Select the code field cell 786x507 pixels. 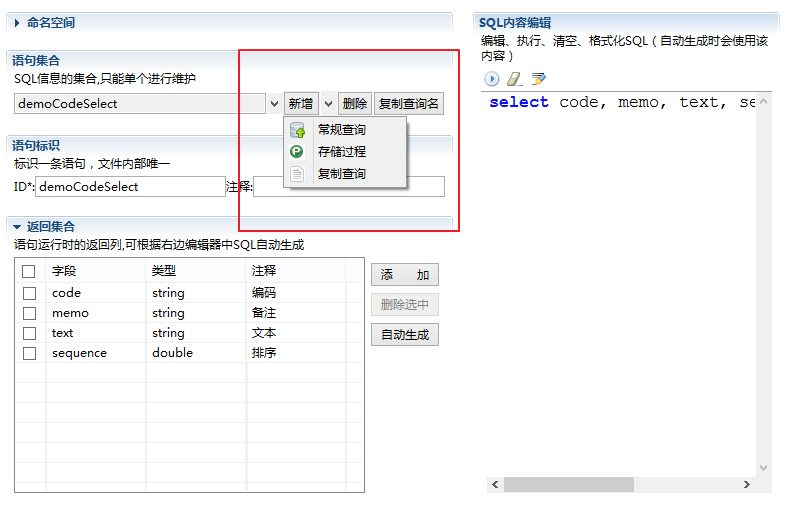pos(66,293)
